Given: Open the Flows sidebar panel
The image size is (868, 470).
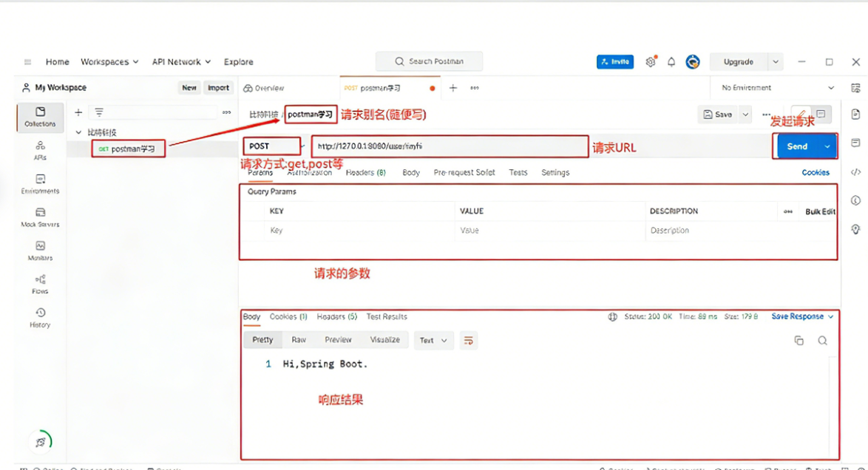Looking at the screenshot, I should tap(40, 285).
